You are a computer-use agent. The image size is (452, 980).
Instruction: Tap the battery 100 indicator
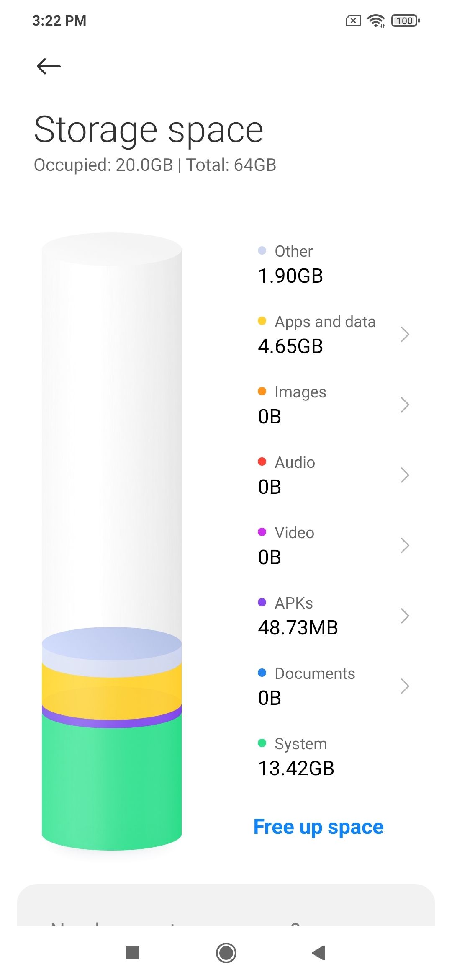(x=405, y=21)
